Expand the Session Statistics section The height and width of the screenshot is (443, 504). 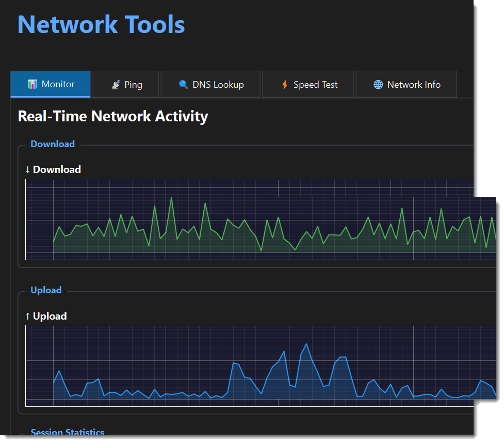click(x=67, y=433)
